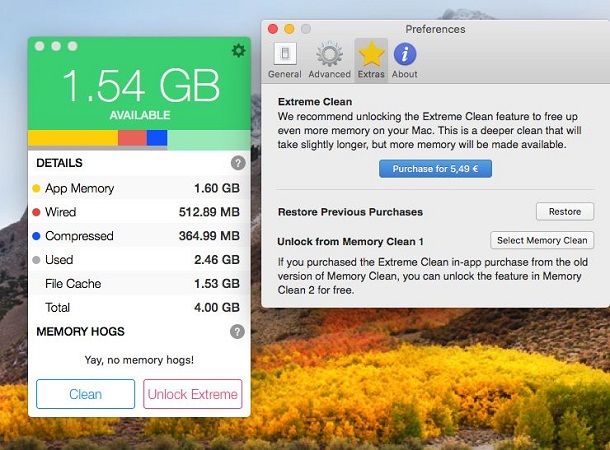The width and height of the screenshot is (610, 450).
Task: Click the yellow App Memory bar segment
Action: [x=73, y=138]
